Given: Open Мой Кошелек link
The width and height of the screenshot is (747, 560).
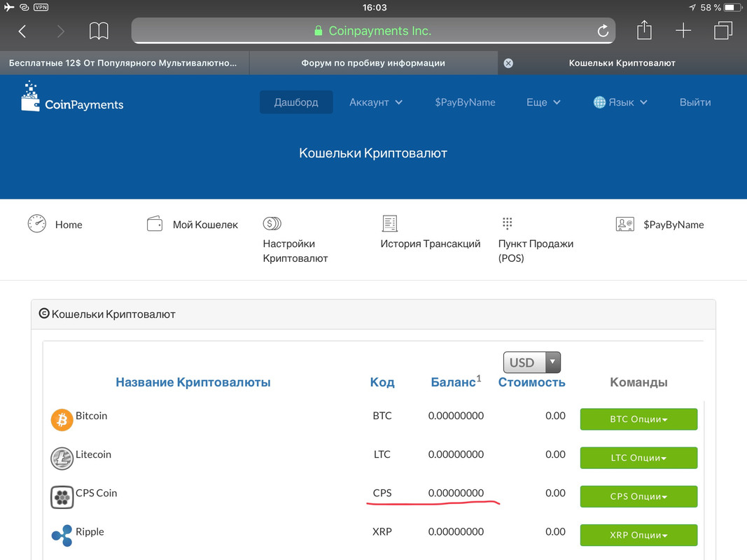Looking at the screenshot, I should pos(205,225).
